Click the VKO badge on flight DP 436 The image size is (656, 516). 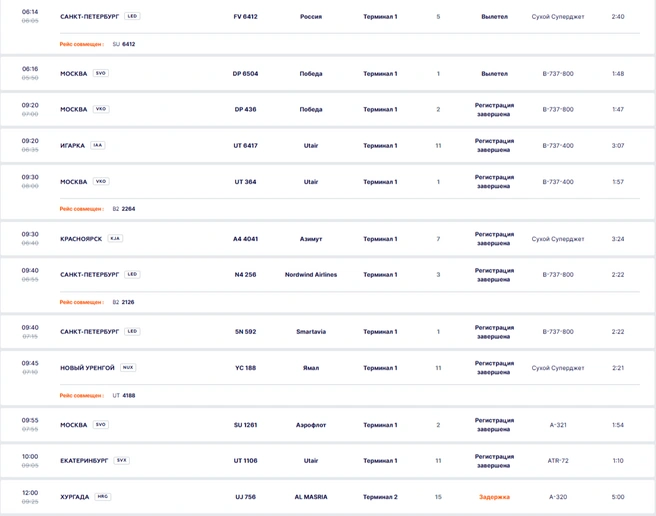[x=101, y=109]
